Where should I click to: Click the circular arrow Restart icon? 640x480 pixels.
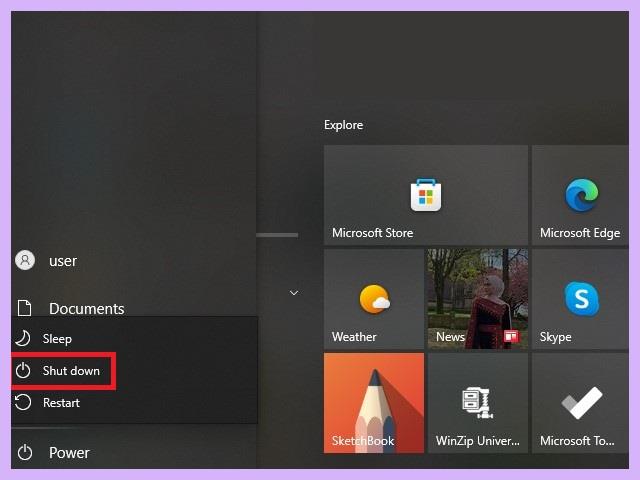[x=23, y=402]
